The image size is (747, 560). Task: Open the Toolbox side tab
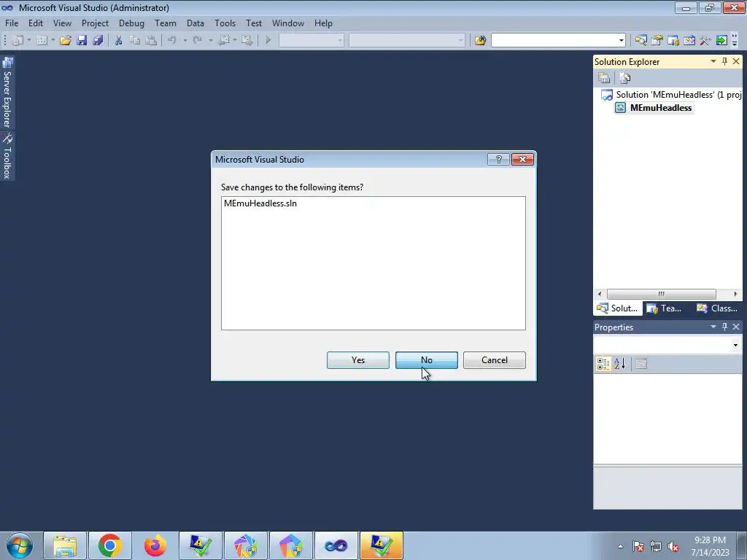(7, 156)
